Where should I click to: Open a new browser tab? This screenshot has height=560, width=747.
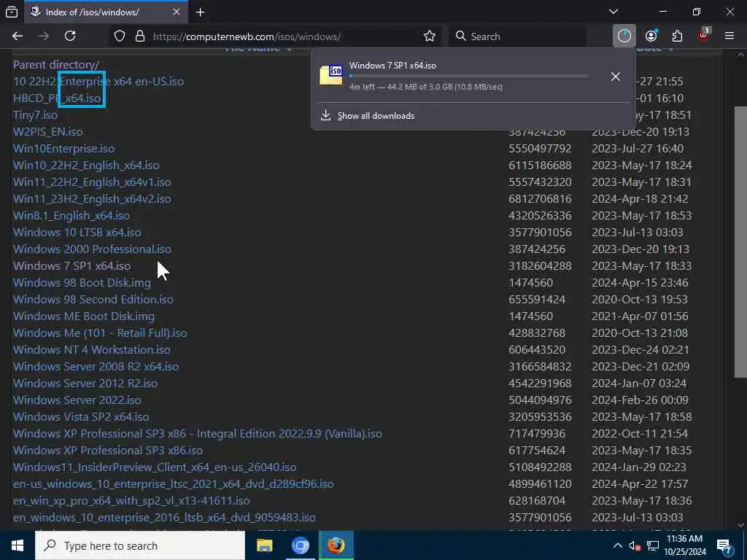pos(200,12)
